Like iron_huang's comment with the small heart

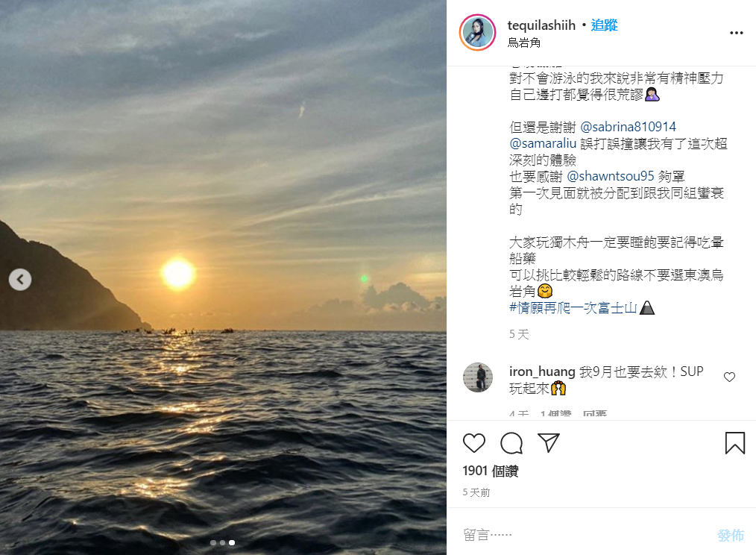coord(729,377)
